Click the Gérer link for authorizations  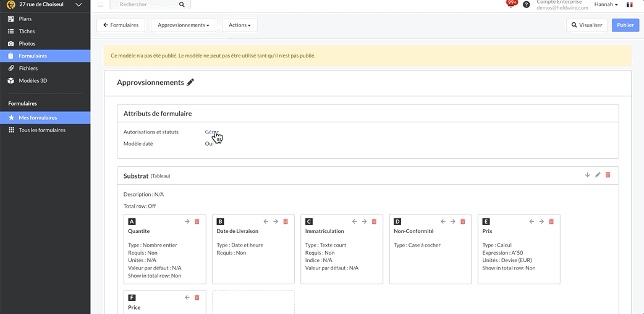[211, 132]
